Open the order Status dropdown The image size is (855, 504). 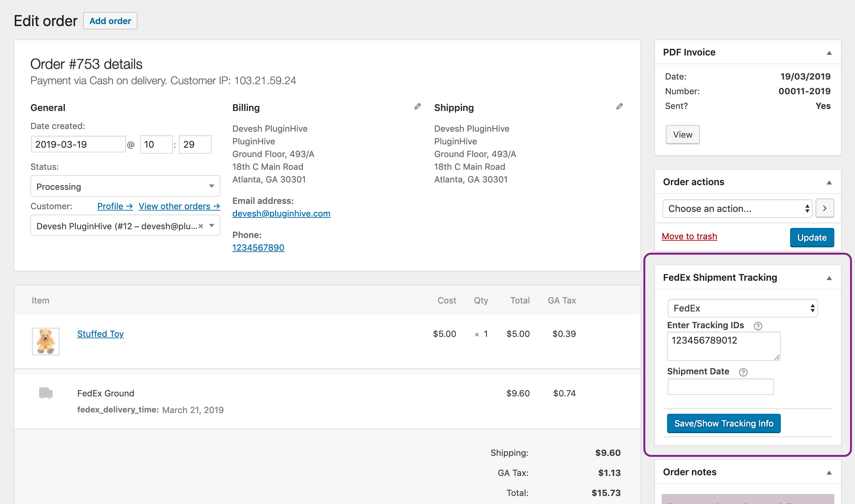click(x=125, y=186)
